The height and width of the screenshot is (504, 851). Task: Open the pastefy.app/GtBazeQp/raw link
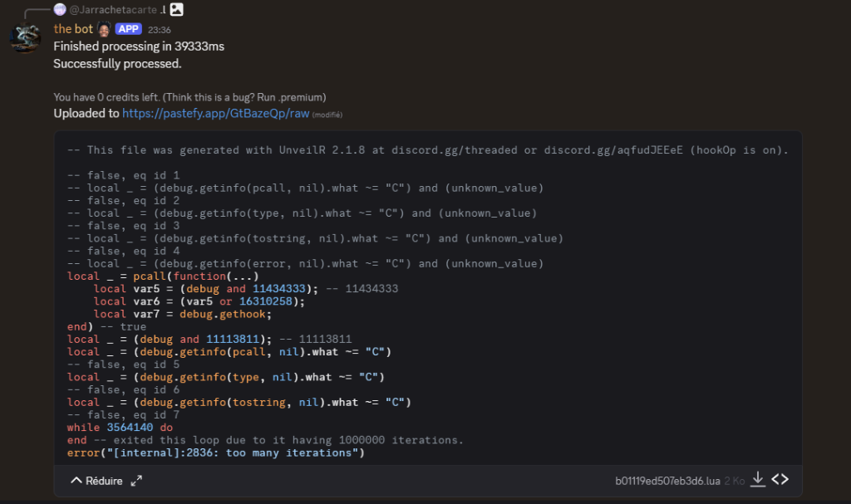click(x=216, y=114)
